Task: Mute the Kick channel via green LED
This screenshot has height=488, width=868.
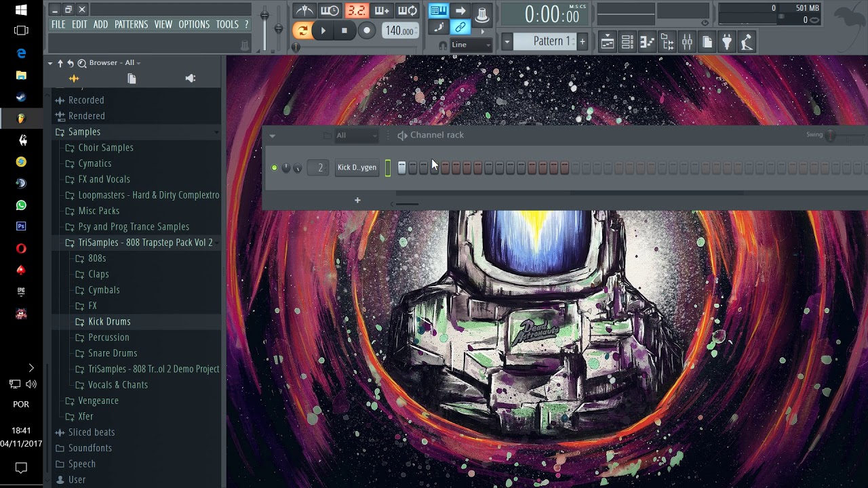Action: click(x=274, y=167)
